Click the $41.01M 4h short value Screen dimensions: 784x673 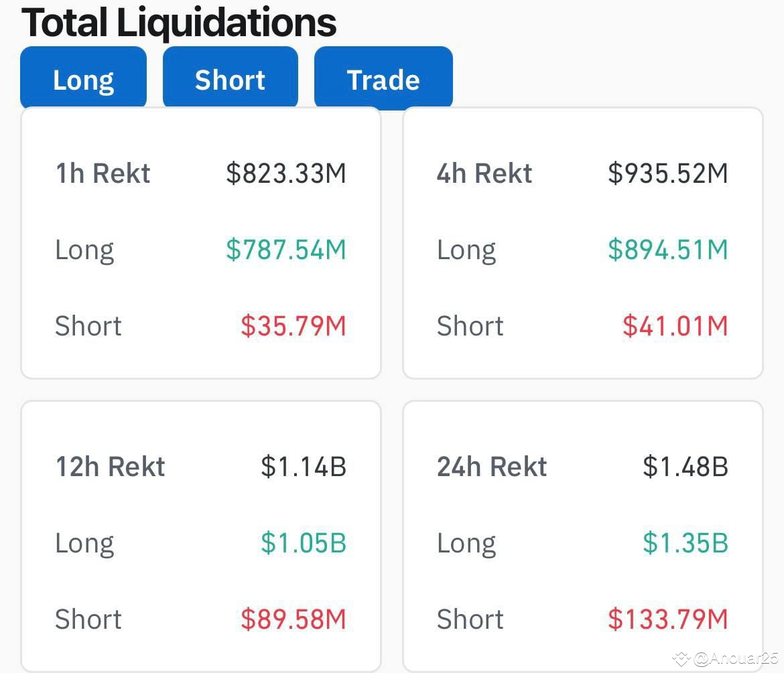[x=675, y=325]
